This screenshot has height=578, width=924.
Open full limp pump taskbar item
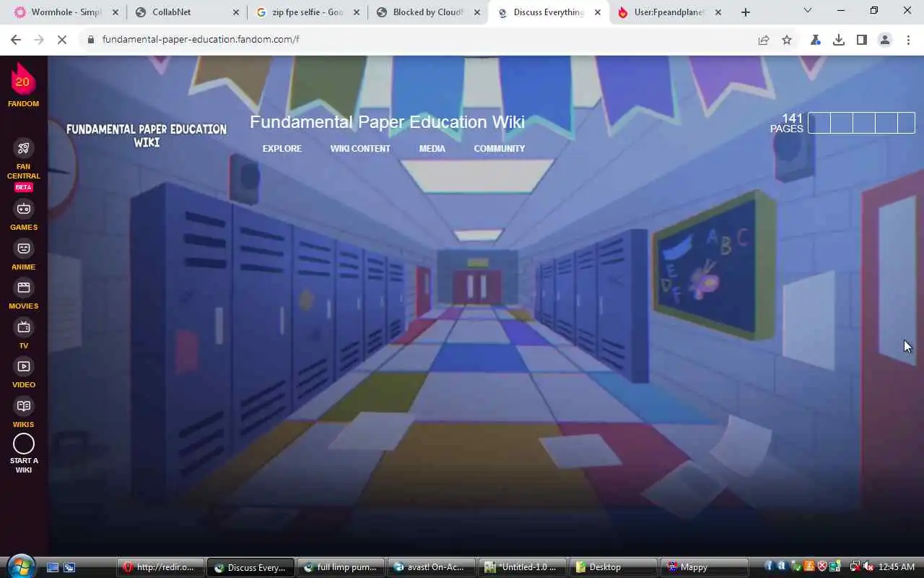(x=341, y=567)
